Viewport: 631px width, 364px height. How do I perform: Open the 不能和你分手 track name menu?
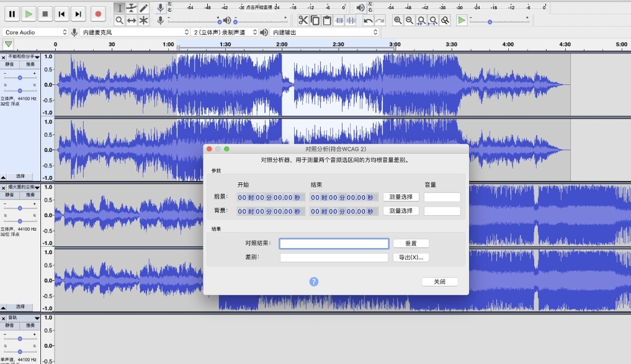[24, 57]
